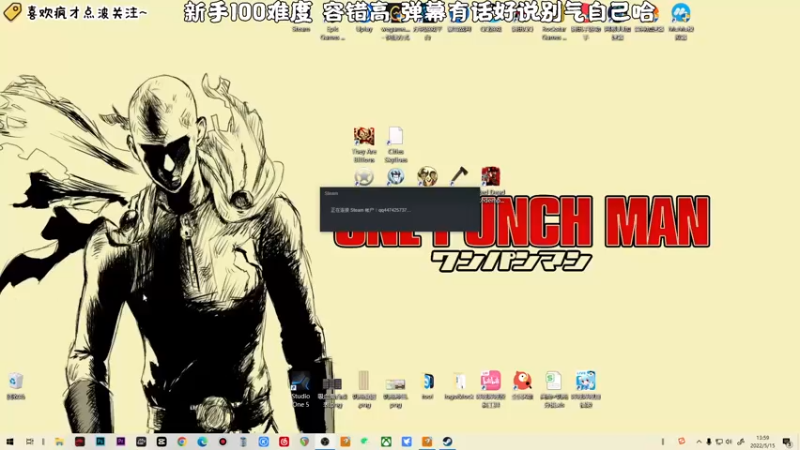Open the Studio One 5 desktop shortcut
The width and height of the screenshot is (800, 450).
click(x=301, y=390)
